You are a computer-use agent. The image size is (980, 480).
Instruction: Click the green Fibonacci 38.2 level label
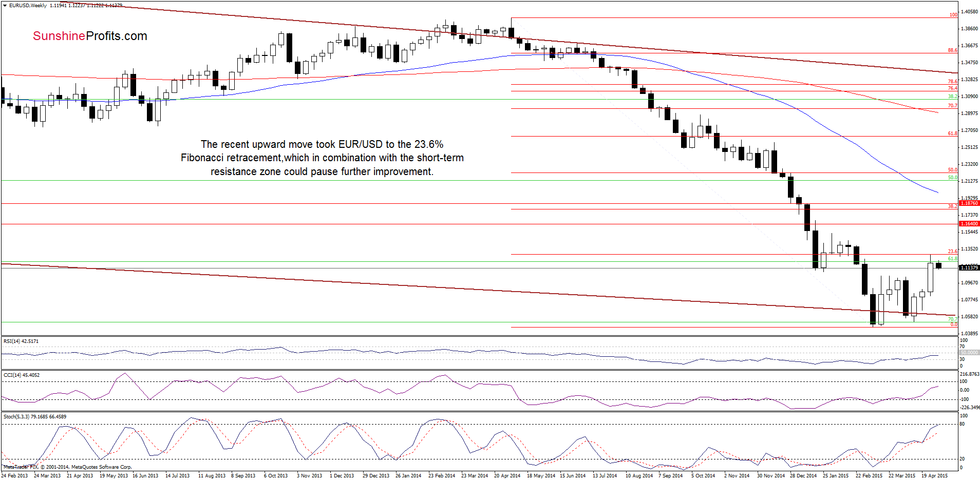pyautogui.click(x=953, y=97)
